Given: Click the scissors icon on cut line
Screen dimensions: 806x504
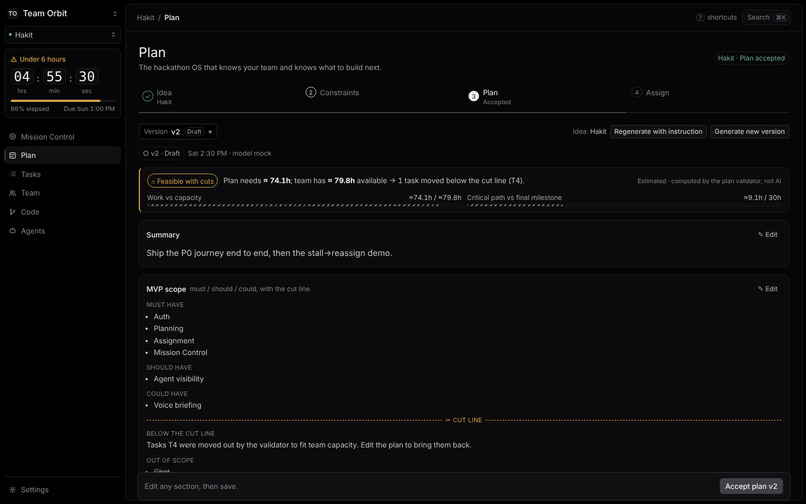Looking at the screenshot, I should click(448, 420).
